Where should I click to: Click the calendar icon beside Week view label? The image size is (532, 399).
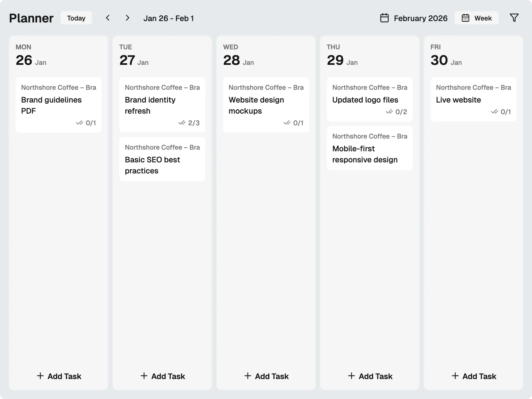click(x=465, y=18)
